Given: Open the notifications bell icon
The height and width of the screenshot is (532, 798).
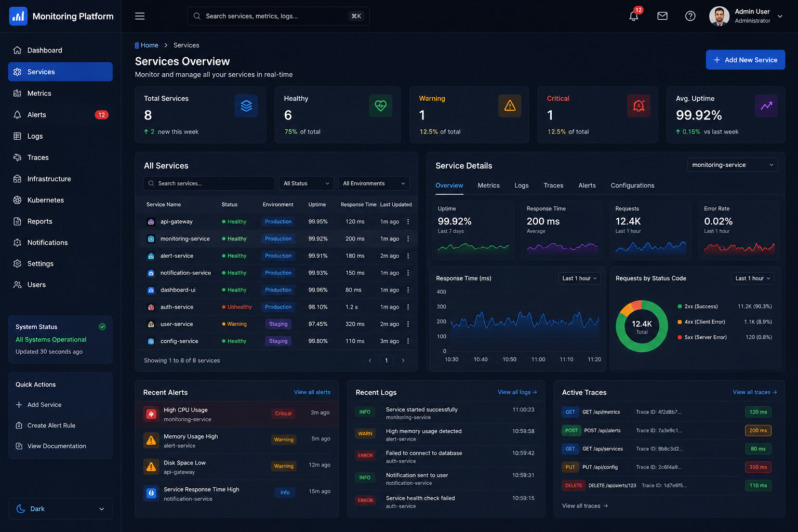Looking at the screenshot, I should click(x=634, y=16).
